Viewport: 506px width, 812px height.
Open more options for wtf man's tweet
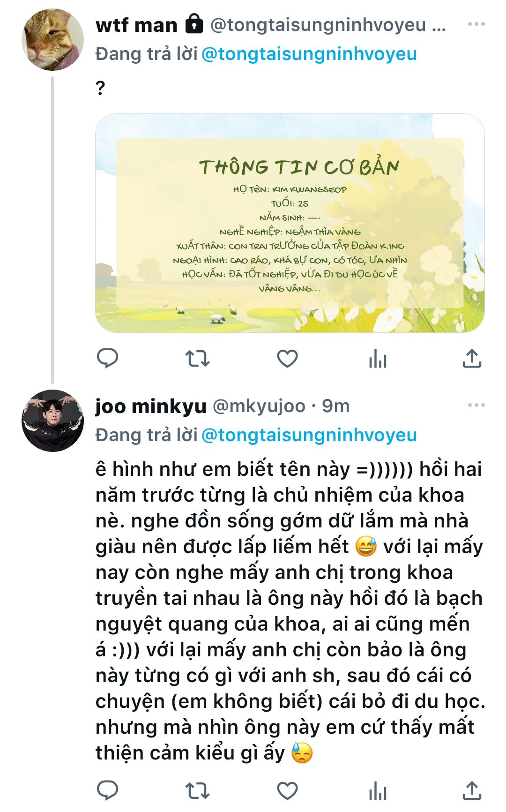[x=476, y=24]
